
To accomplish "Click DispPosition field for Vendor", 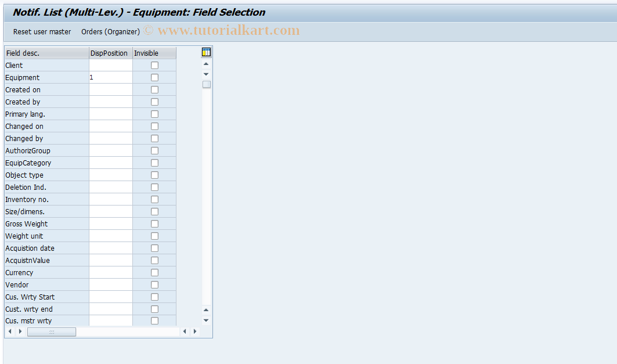I will point(111,285).
